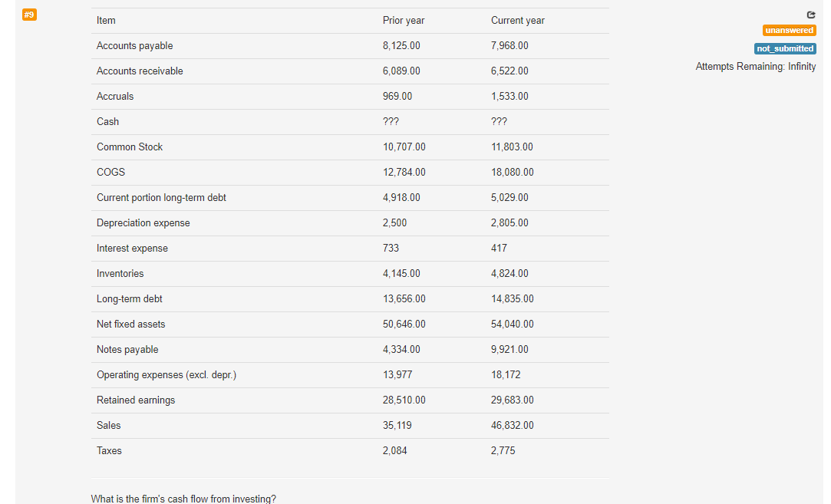Viewport: 831px width, 504px height.
Task: Click the share arrow icon above unanswered badge
Action: coord(811,15)
